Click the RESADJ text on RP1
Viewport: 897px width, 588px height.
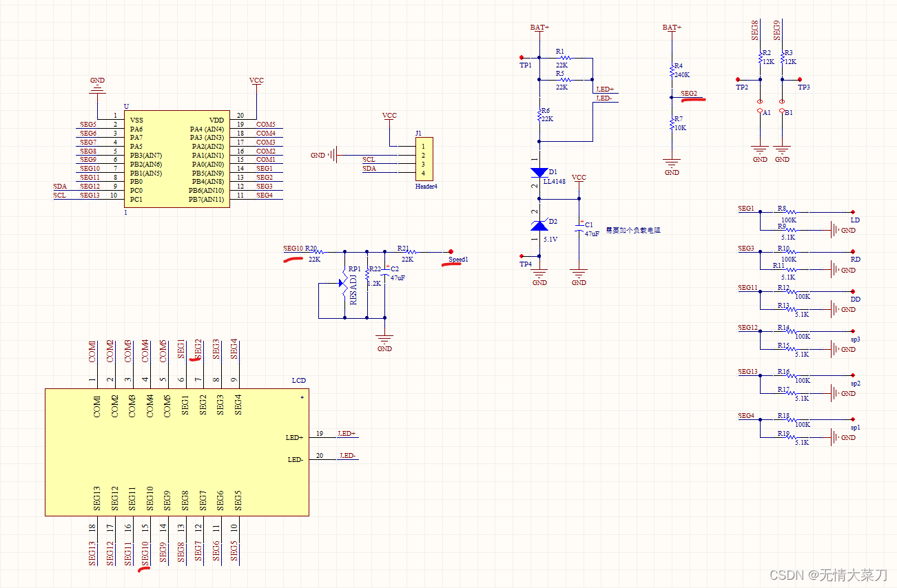(x=354, y=289)
